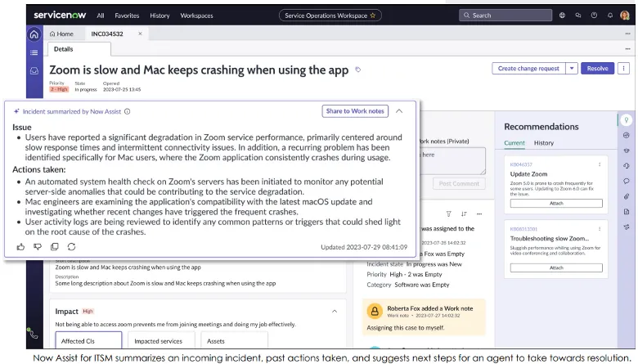Favorite Service Operations Workspace star
The width and height of the screenshot is (638, 364).
point(372,16)
